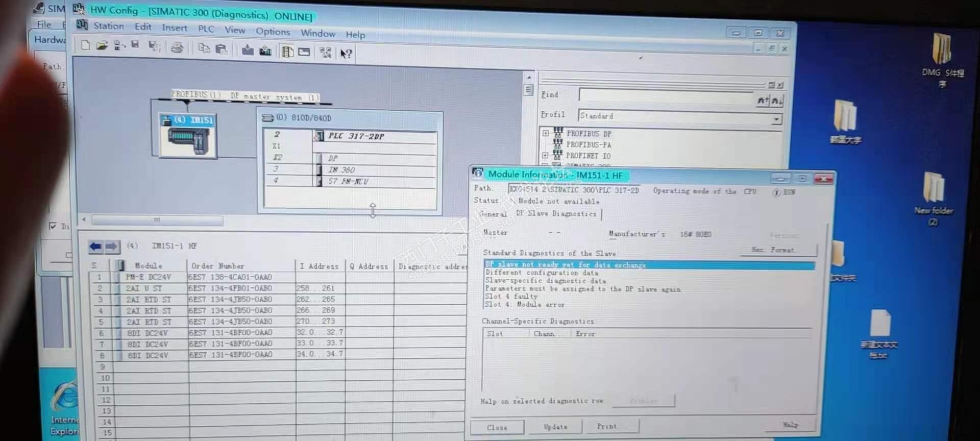Open the Window menu
980x441 pixels.
(x=318, y=33)
